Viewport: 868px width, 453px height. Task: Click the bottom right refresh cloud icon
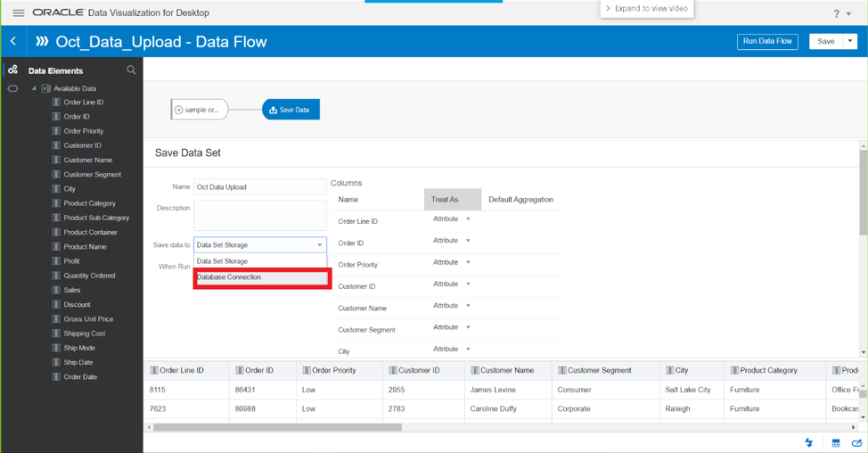pos(857,442)
